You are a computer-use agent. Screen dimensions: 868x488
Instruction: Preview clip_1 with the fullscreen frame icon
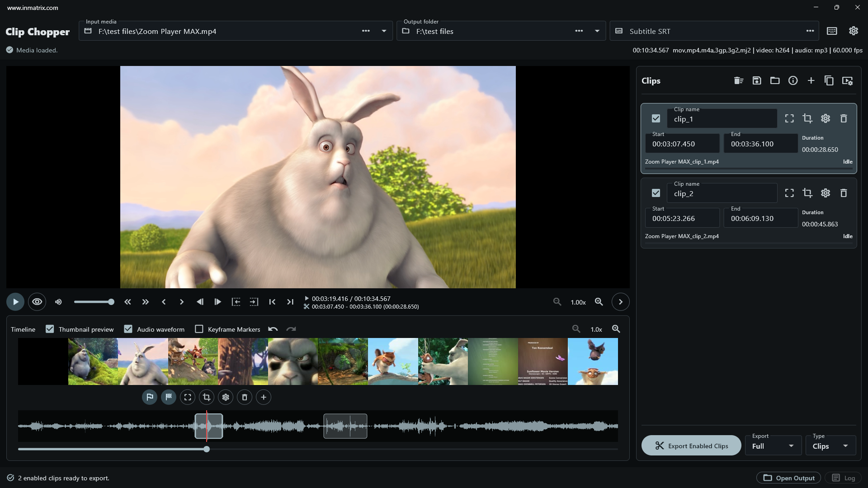point(789,118)
